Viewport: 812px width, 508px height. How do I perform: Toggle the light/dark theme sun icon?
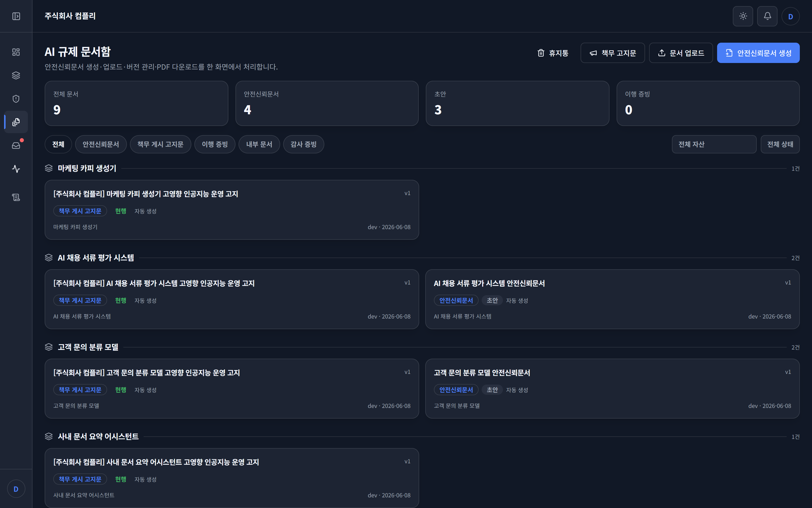tap(743, 16)
